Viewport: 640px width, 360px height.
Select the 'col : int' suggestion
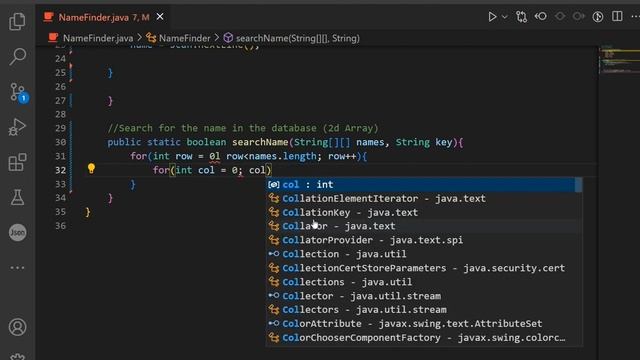420,184
